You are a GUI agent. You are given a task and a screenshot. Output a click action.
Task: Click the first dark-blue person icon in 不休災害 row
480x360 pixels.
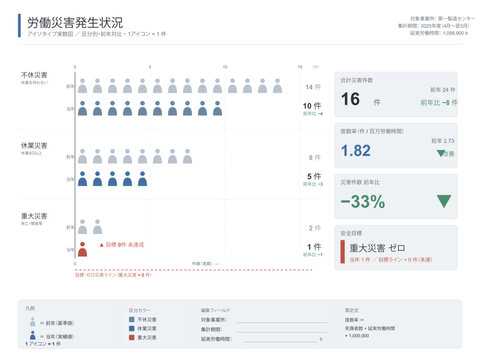[x=82, y=108]
